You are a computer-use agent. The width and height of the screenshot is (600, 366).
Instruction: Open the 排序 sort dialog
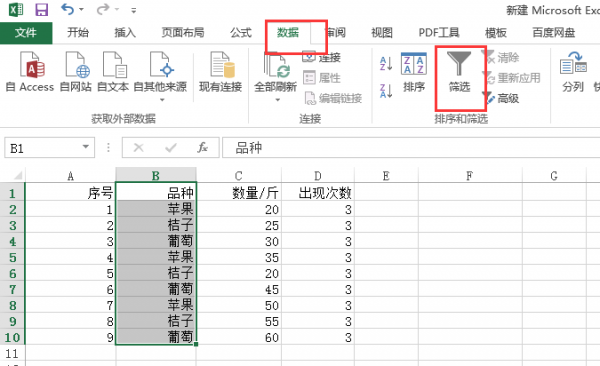point(414,73)
